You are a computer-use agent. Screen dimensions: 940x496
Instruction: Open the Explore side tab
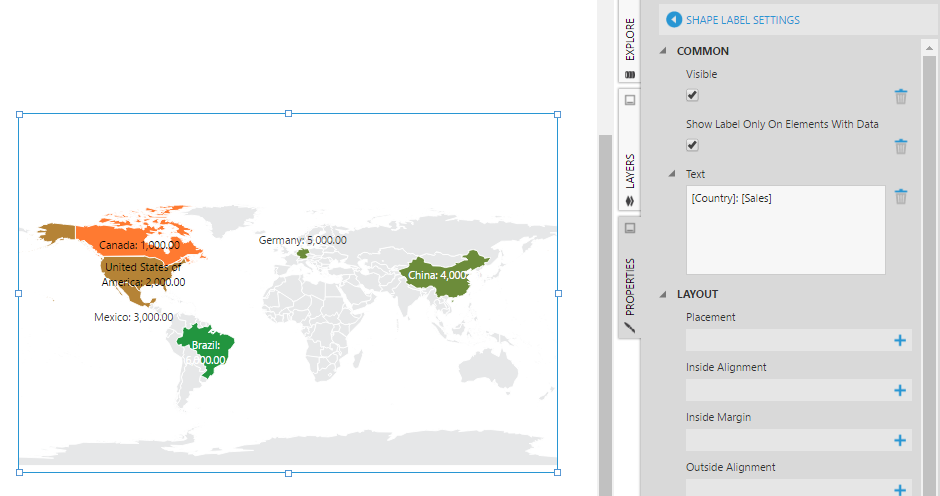click(x=630, y=45)
